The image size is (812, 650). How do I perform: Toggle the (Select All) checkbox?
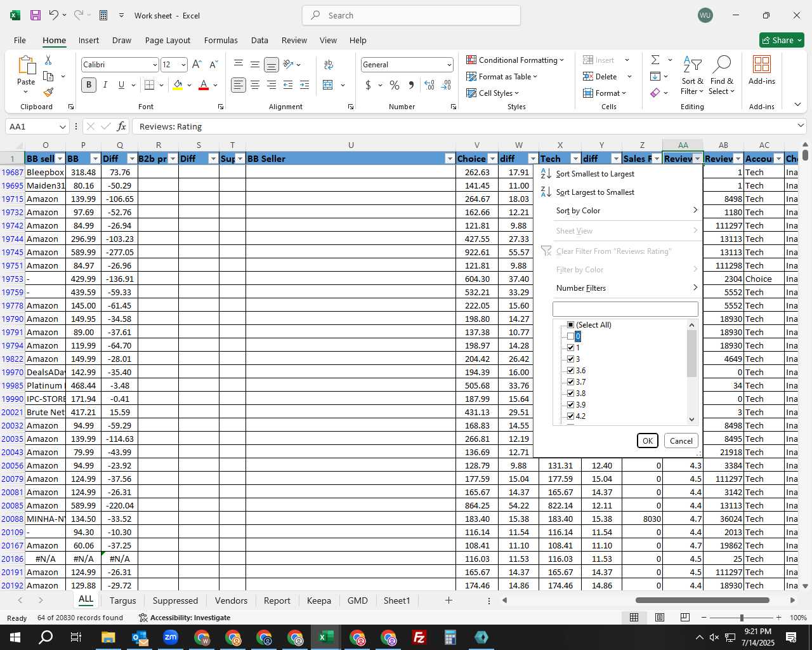[x=570, y=324]
